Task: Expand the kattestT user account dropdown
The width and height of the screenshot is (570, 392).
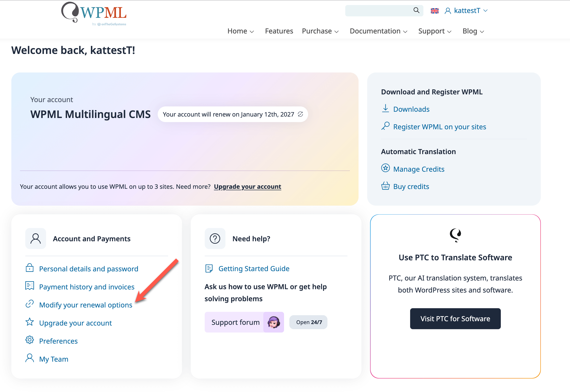Action: pos(466,11)
